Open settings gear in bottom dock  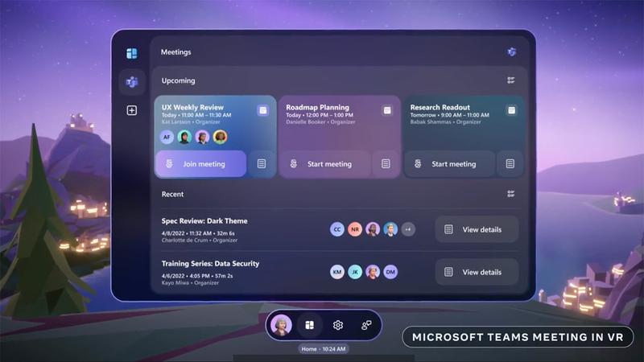tap(338, 325)
